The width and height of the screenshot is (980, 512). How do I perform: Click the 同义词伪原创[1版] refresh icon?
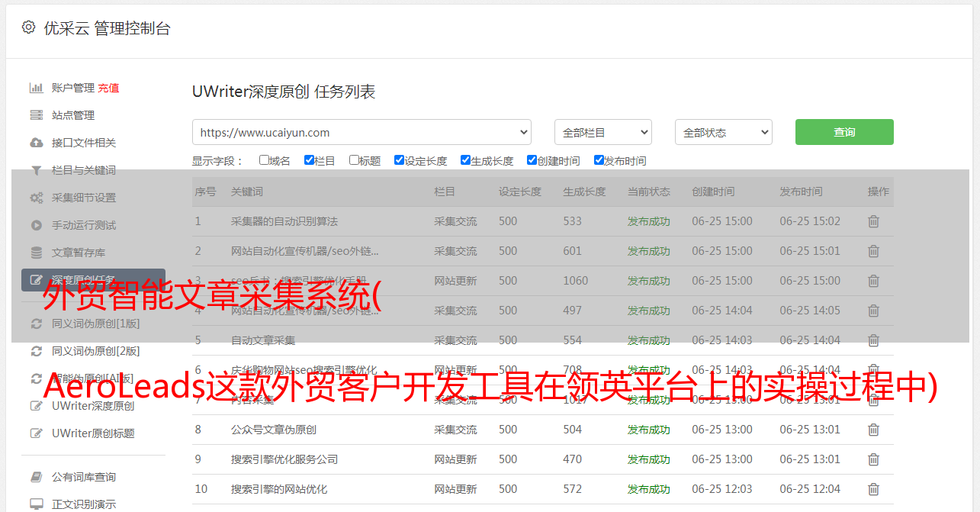[36, 324]
